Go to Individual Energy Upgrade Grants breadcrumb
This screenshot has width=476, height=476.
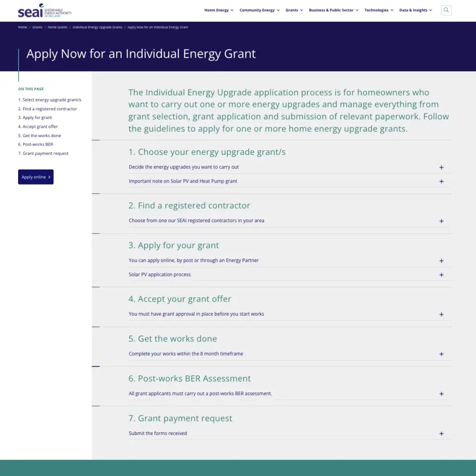click(x=97, y=27)
